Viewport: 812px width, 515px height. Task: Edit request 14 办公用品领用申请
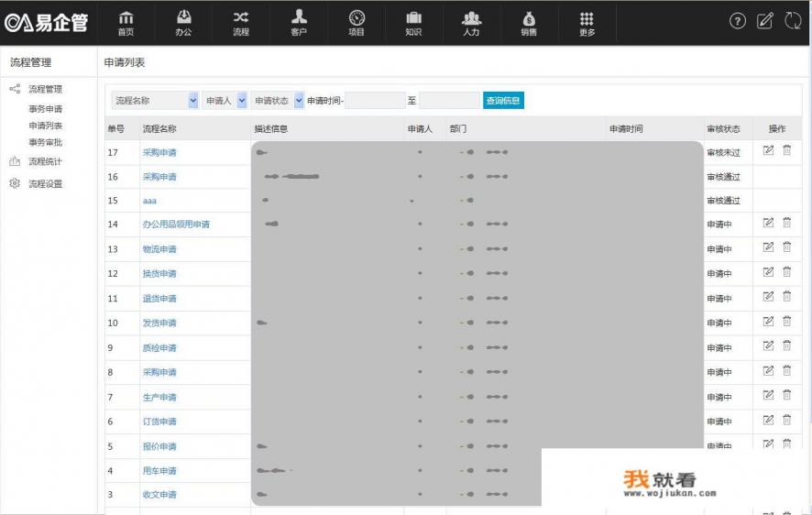click(x=768, y=223)
